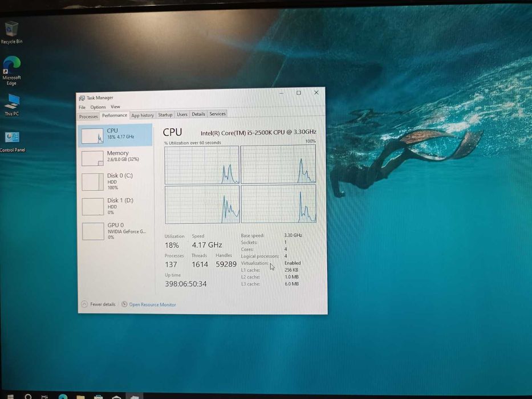Viewport: 532px width, 399px height.
Task: Click the 59289 handles count
Action: click(x=226, y=264)
